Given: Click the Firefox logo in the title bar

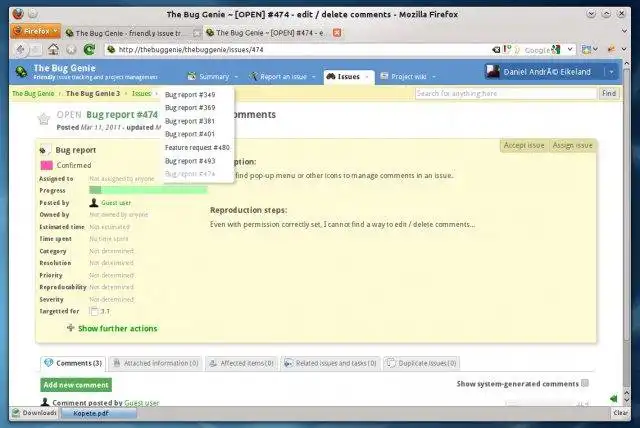Looking at the screenshot, I should point(18,14).
